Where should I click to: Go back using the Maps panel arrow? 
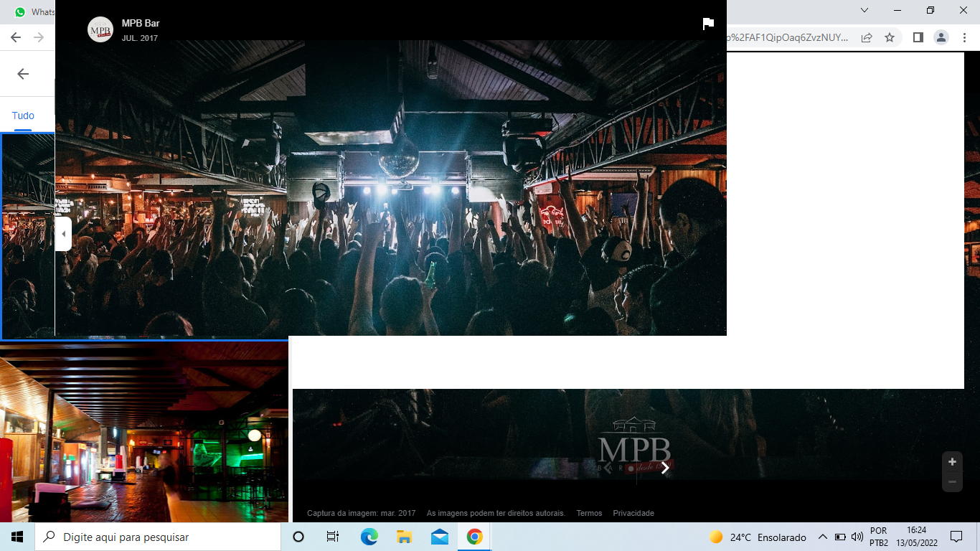[x=23, y=74]
